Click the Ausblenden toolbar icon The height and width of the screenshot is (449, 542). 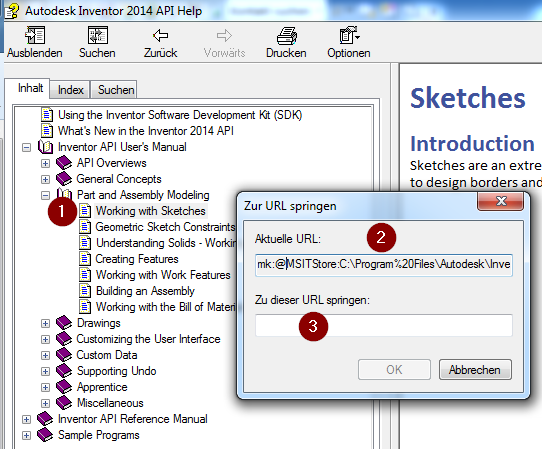tap(35, 35)
